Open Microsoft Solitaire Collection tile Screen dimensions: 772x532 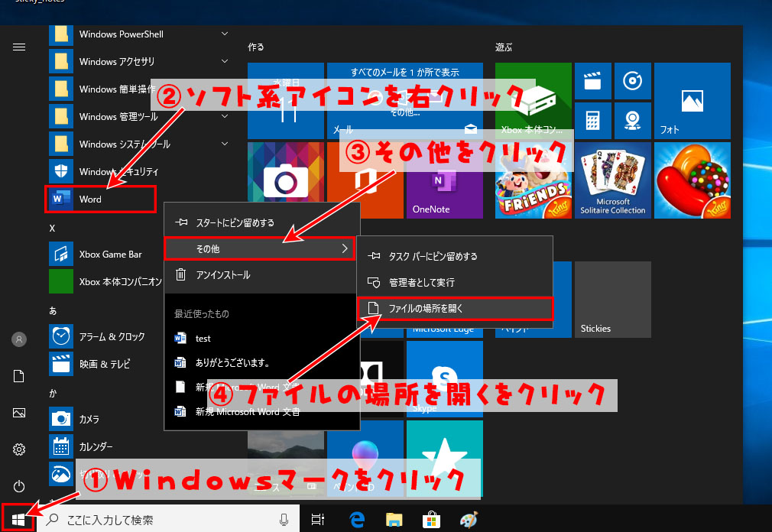point(613,180)
